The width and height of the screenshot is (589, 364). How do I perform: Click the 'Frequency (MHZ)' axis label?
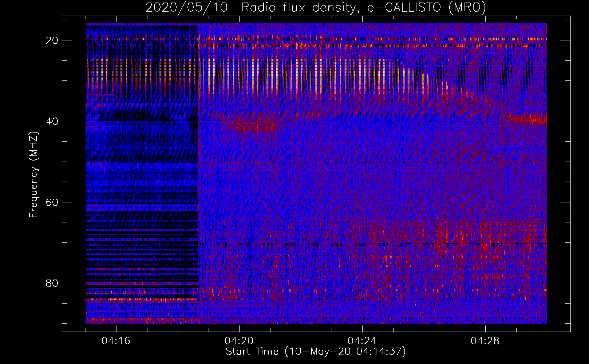click(33, 175)
